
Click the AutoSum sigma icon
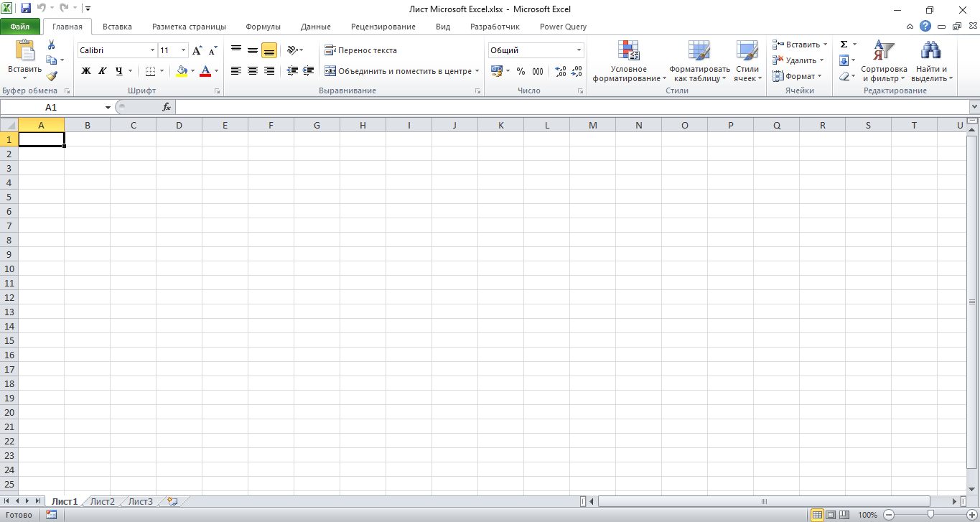click(844, 45)
